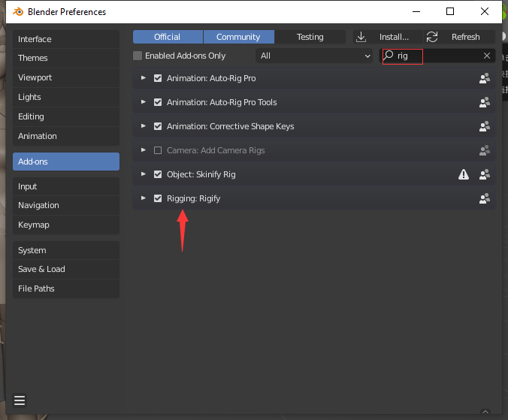Click community icon on Rigify row
The image size is (508, 420).
(x=485, y=198)
